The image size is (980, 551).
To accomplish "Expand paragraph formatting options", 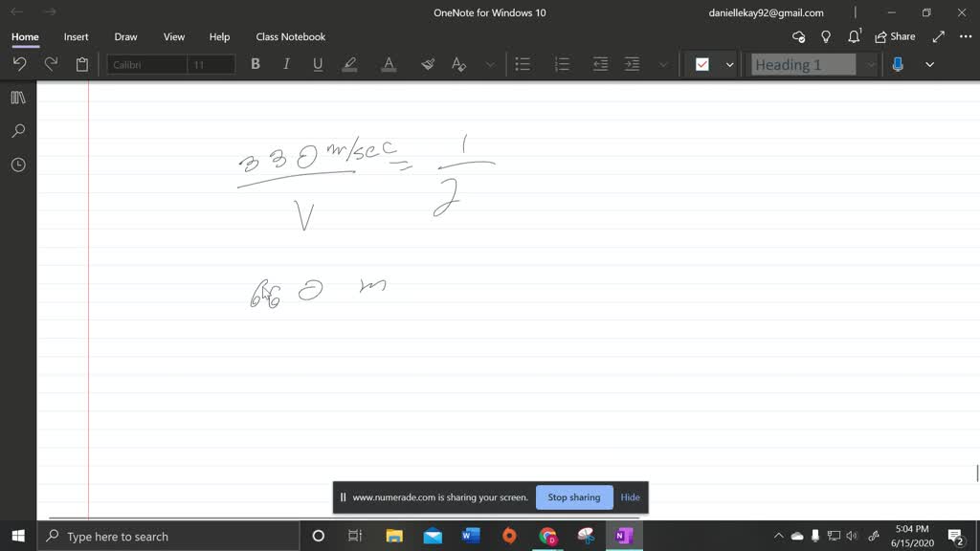I will (663, 64).
